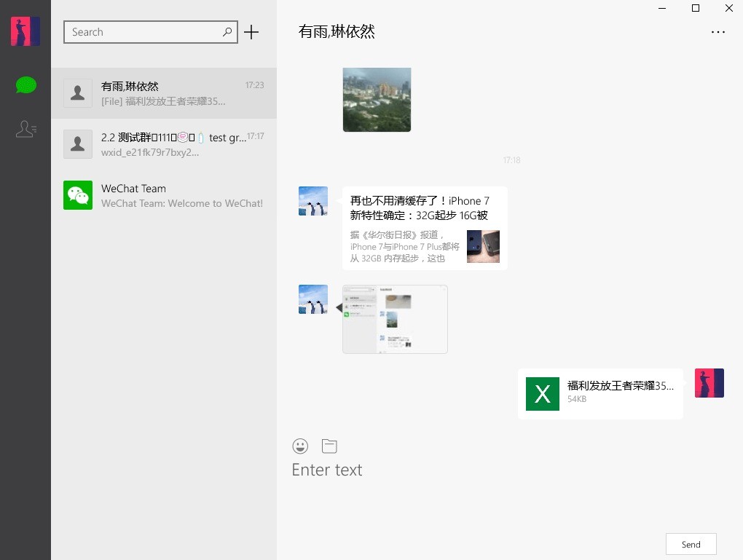Select the Contacts icon in left sidebar
This screenshot has height=560, width=743.
pyautogui.click(x=25, y=129)
